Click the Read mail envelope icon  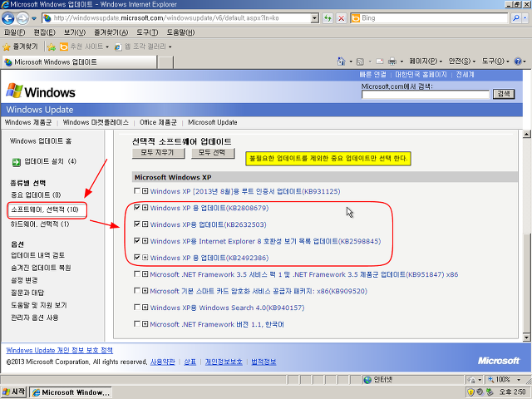coord(380,62)
